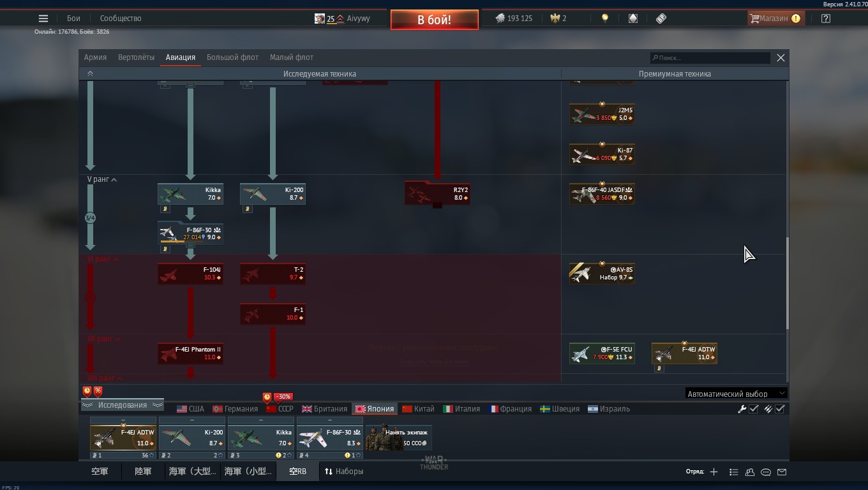Select F-4EJ ADTW crew slot 1

pos(123,438)
